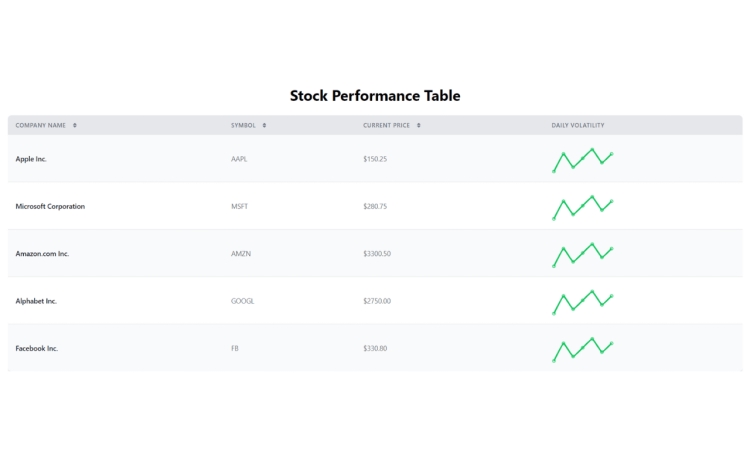Click the AMZN symbol cell

tap(241, 254)
